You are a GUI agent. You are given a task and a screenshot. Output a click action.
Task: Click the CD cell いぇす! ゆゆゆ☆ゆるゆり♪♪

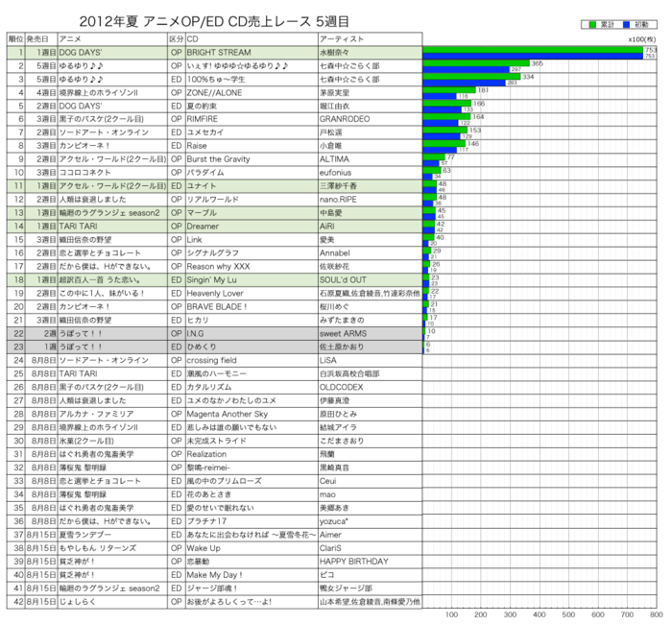click(x=252, y=65)
